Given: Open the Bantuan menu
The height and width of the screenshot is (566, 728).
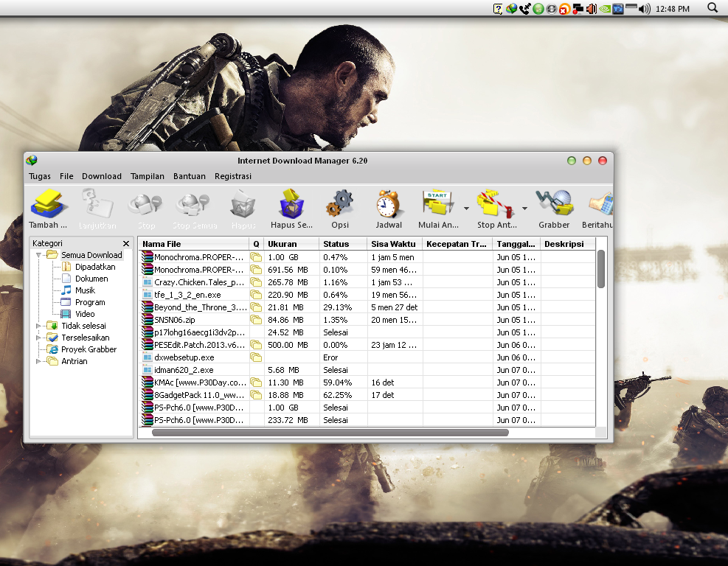Looking at the screenshot, I should pos(190,176).
